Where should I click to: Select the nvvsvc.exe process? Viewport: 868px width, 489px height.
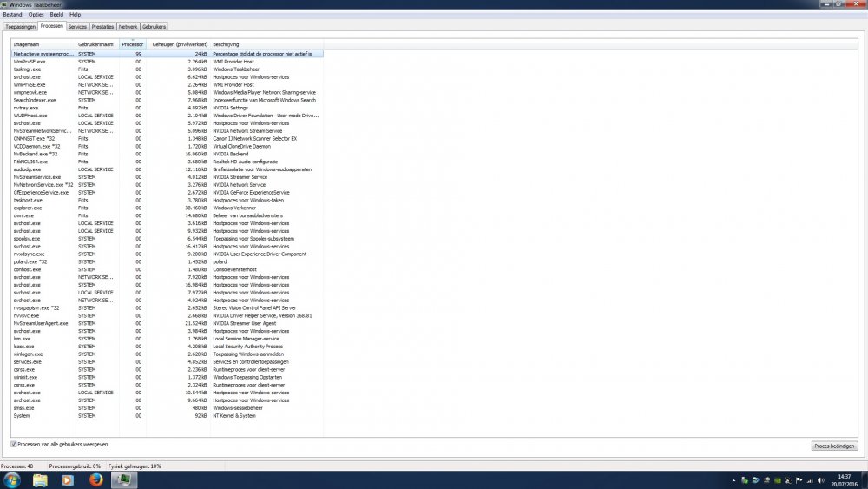(x=168, y=315)
